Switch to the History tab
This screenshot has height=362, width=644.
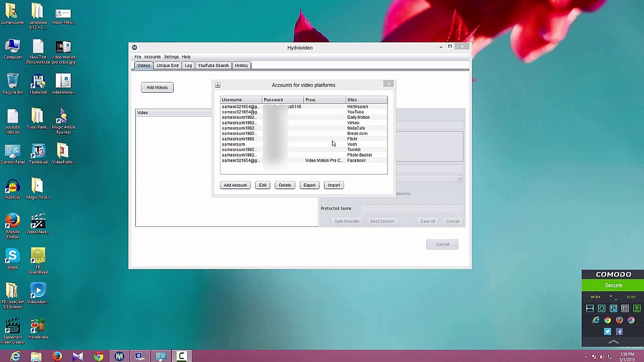click(x=241, y=65)
